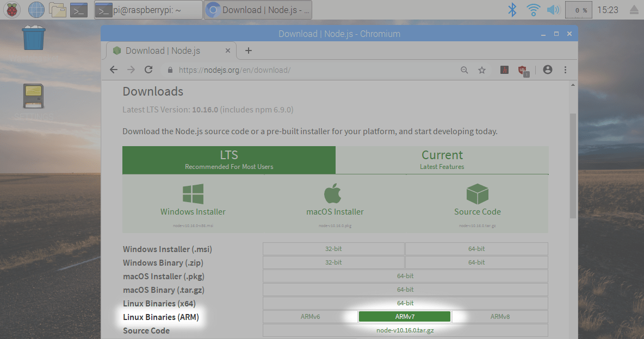Open the Wastebasket desktop icon
The height and width of the screenshot is (339, 644).
click(34, 38)
